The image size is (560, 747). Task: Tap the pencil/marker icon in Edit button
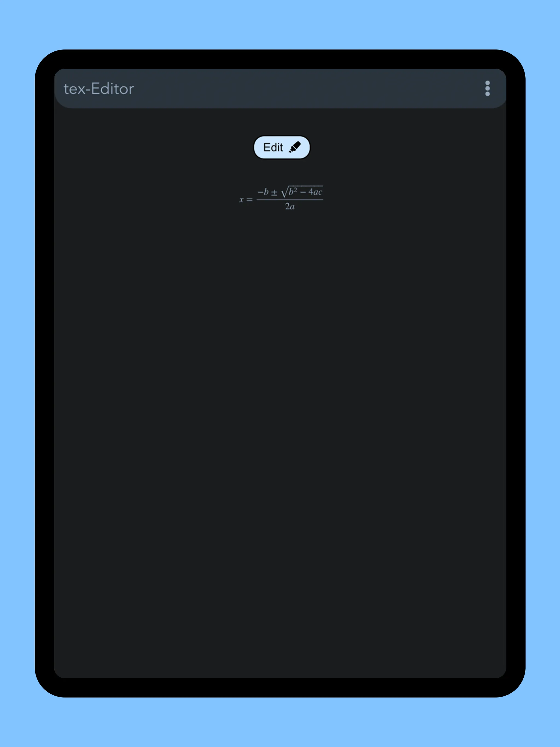coord(296,147)
